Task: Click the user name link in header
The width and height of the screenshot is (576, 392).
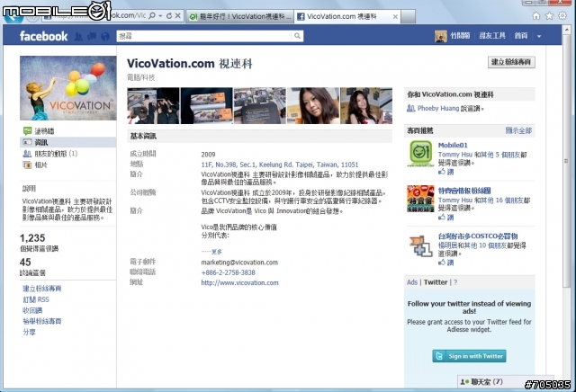Action: point(460,36)
